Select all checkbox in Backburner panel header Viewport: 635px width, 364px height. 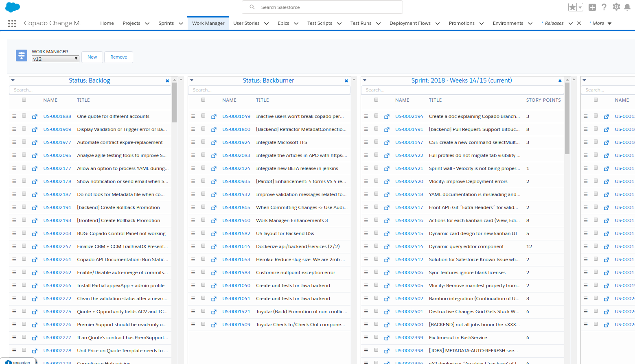203,100
